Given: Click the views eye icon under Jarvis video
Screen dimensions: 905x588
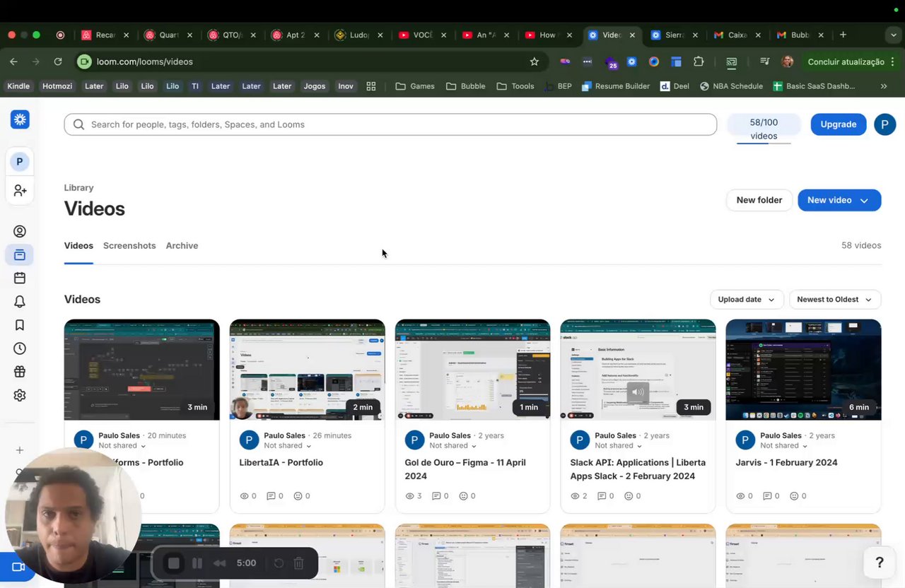Looking at the screenshot, I should pyautogui.click(x=740, y=496).
